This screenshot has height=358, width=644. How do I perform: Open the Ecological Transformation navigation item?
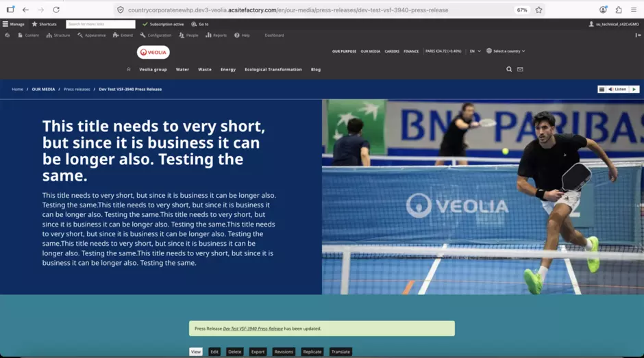point(273,69)
